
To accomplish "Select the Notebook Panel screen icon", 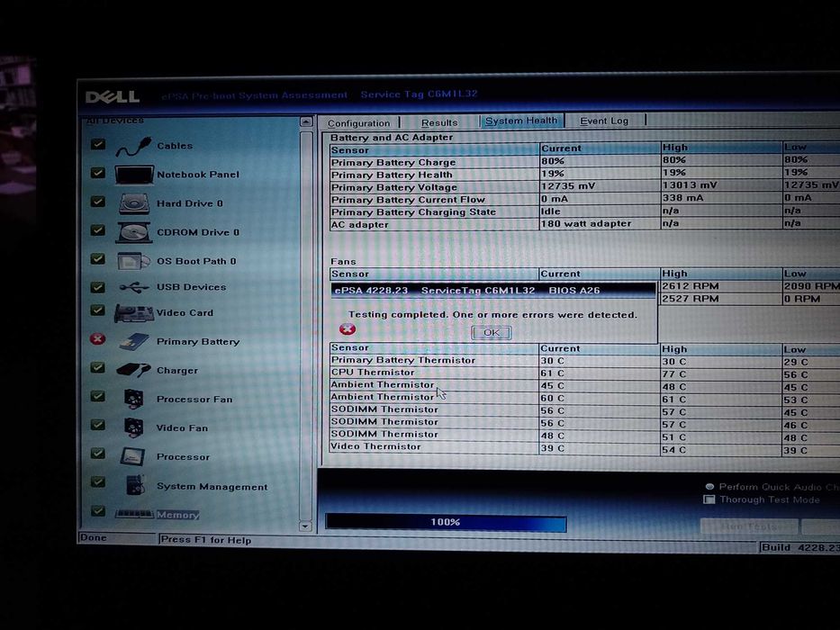I will pos(134,175).
